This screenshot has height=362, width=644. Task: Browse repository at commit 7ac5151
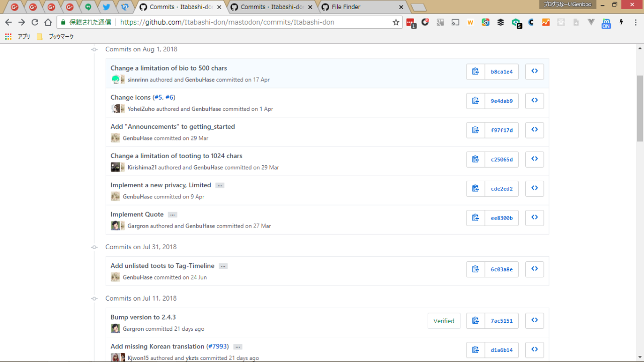click(534, 320)
